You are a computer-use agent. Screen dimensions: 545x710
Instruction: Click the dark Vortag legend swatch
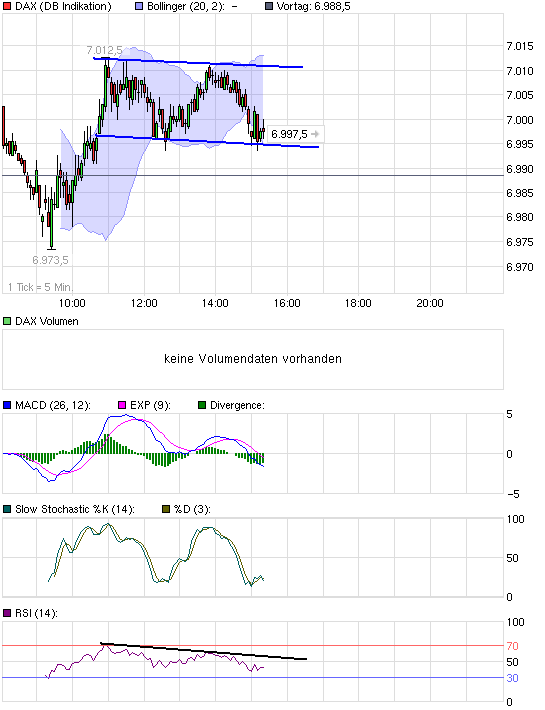pos(269,6)
